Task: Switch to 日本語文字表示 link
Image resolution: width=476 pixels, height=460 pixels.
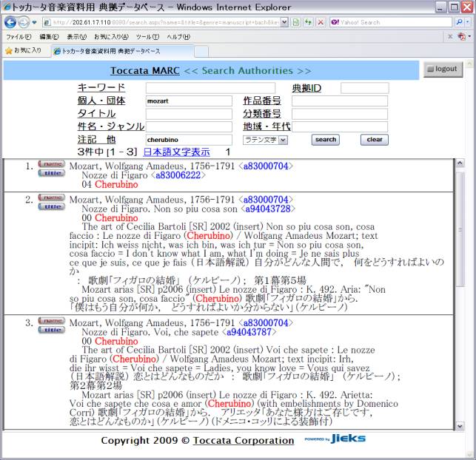Action: pos(176,152)
